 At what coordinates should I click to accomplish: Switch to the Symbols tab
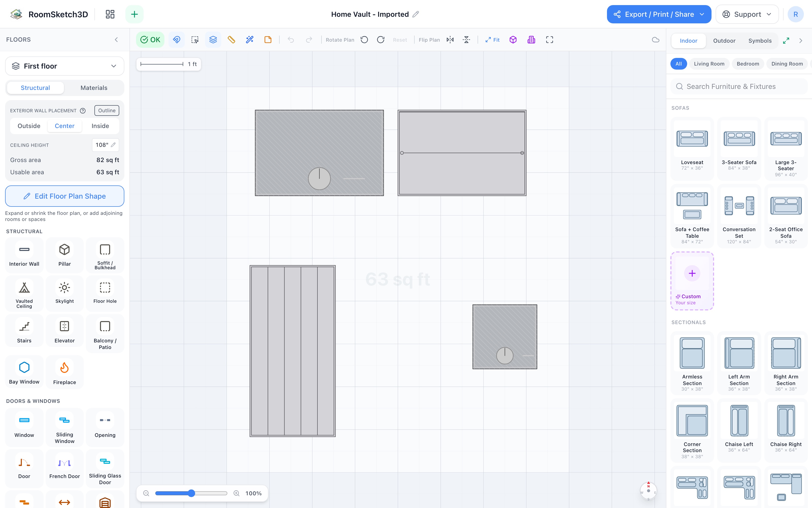pos(760,41)
